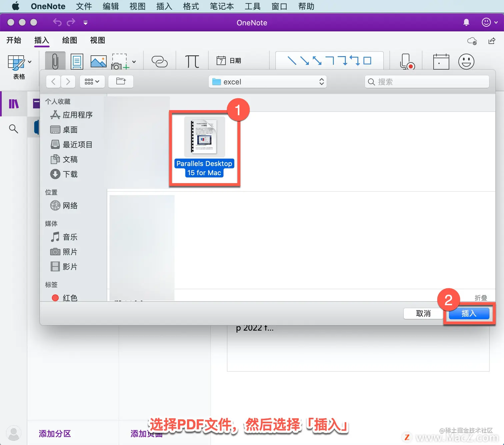Open 最近项目 in sidebar
The height and width of the screenshot is (445, 504).
click(x=71, y=144)
